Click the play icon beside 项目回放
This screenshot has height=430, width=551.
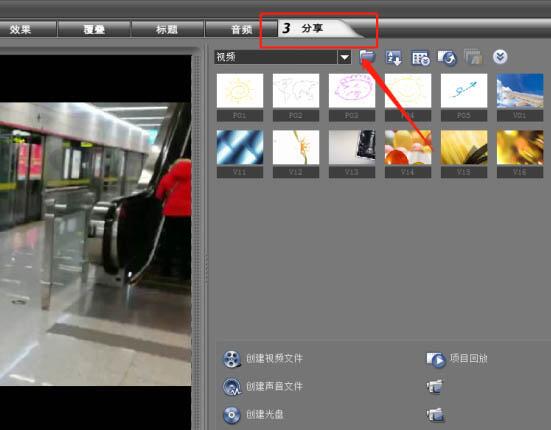click(436, 359)
